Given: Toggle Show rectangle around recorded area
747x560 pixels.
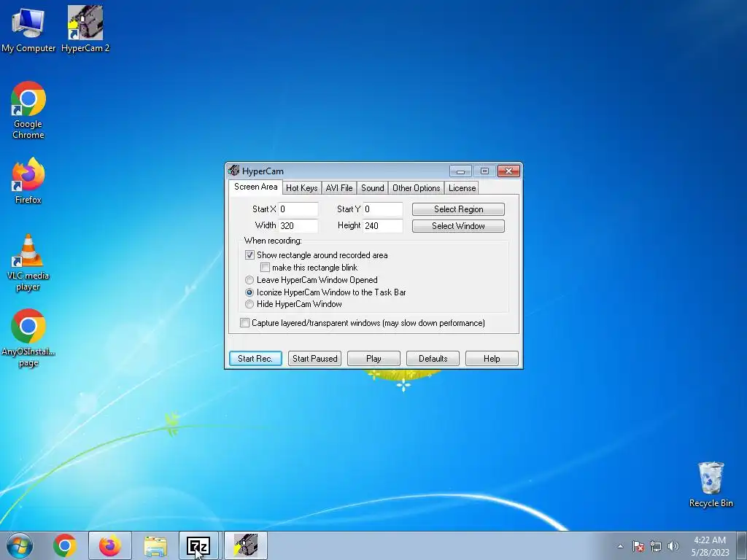Looking at the screenshot, I should [249, 255].
